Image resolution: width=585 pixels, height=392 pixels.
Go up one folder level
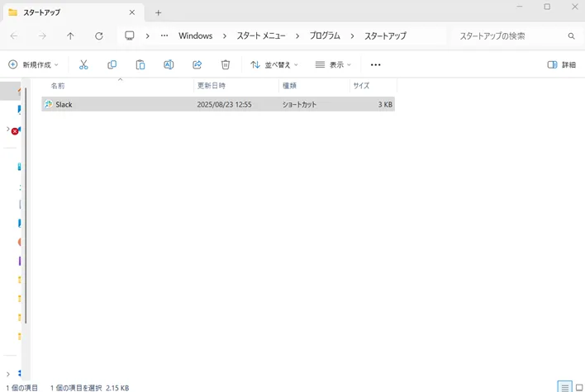[x=70, y=36]
